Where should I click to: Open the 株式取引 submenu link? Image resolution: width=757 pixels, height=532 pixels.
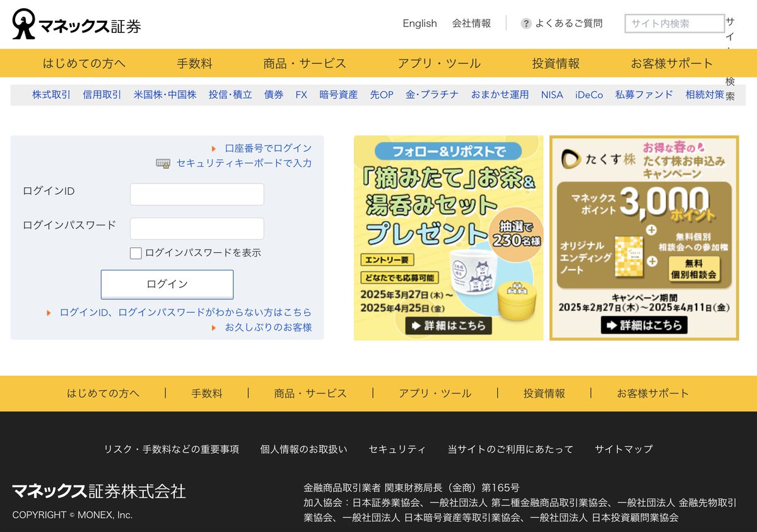51,95
